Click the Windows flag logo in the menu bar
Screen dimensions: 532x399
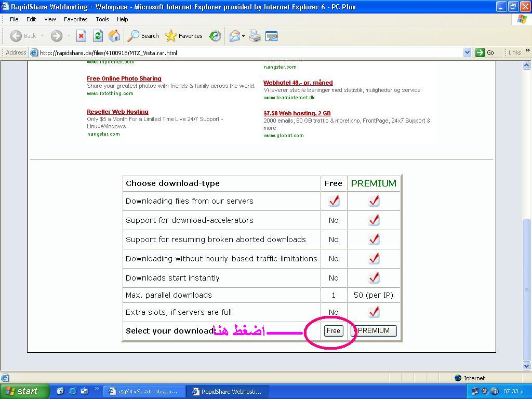523,19
